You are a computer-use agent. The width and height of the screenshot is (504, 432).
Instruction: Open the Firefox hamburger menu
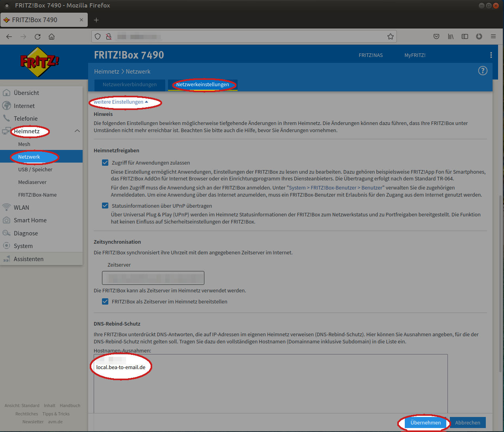click(493, 36)
